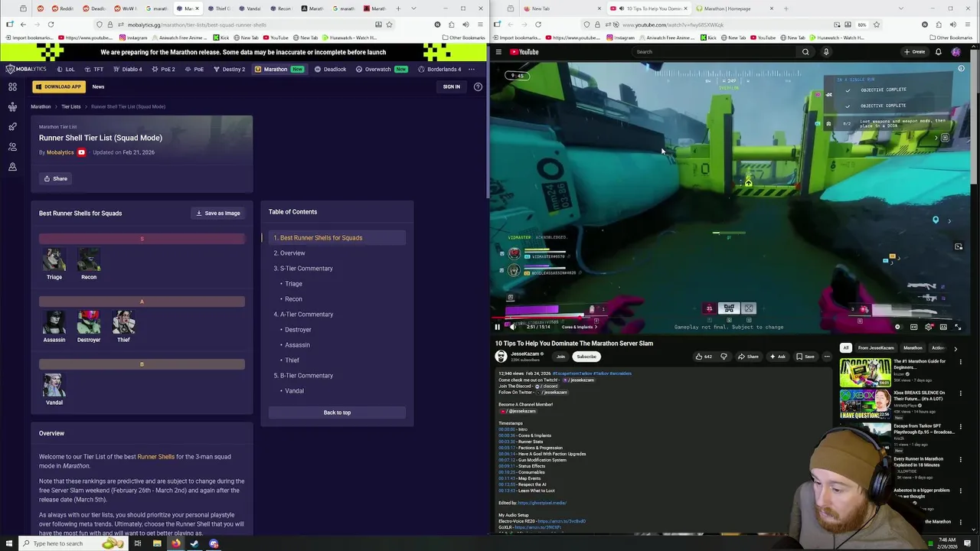Click the DOWNLOAD APP button
980x551 pixels.
pos(57,86)
